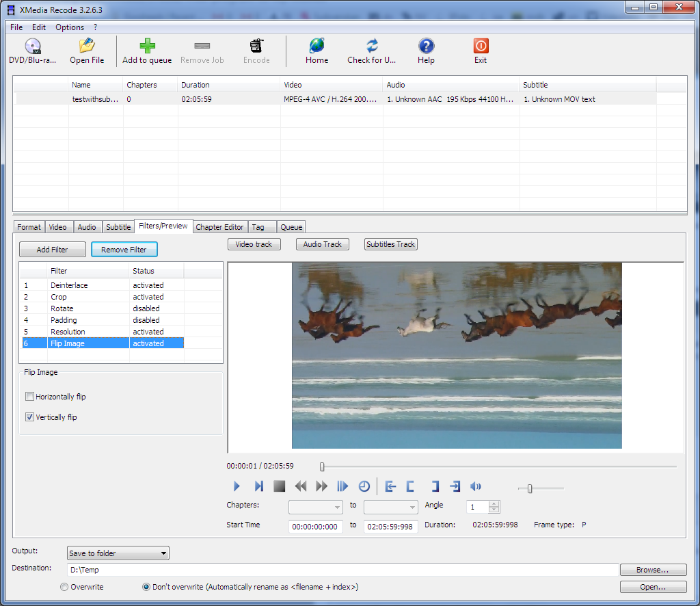Click the speaker volume icon
The height and width of the screenshot is (606, 700).
point(476,486)
